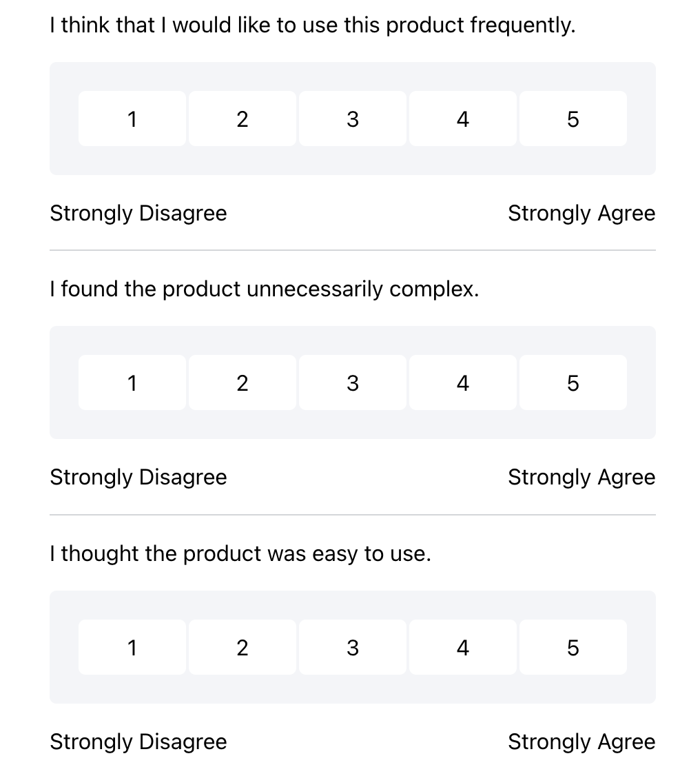Select rating 3 for easy to use question
This screenshot has height=776, width=700.
click(352, 646)
